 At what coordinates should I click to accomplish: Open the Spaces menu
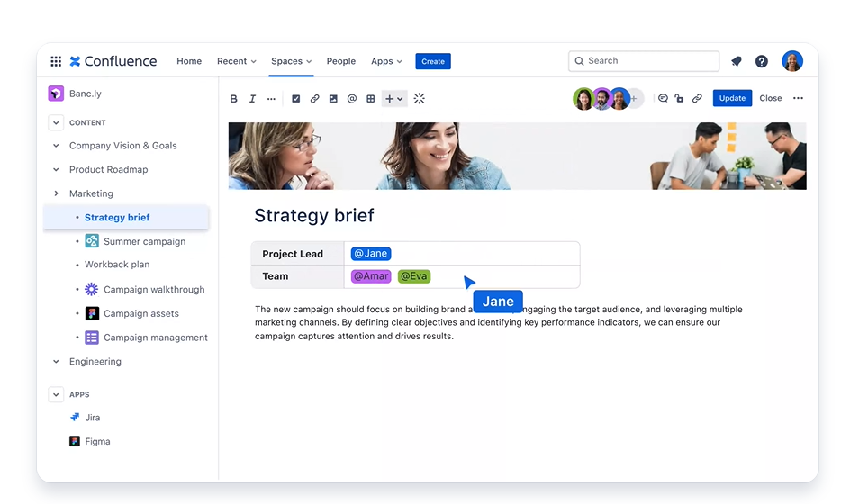(291, 61)
